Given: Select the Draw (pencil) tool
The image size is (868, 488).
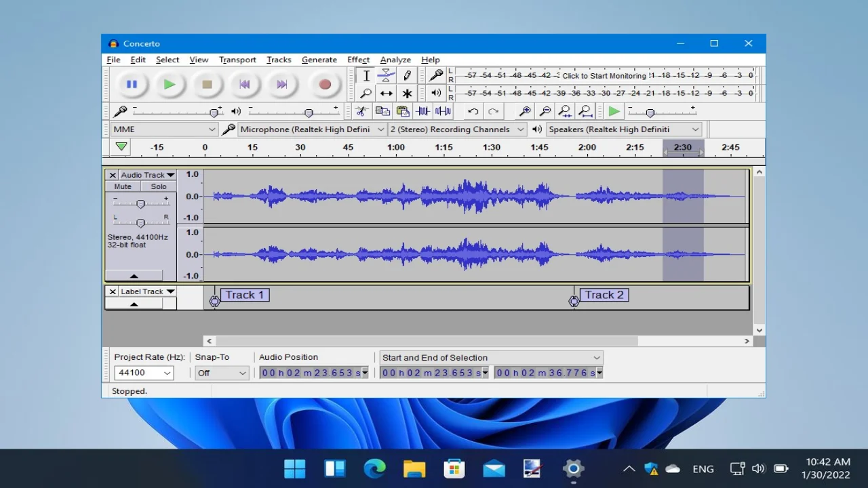Looking at the screenshot, I should coord(407,75).
